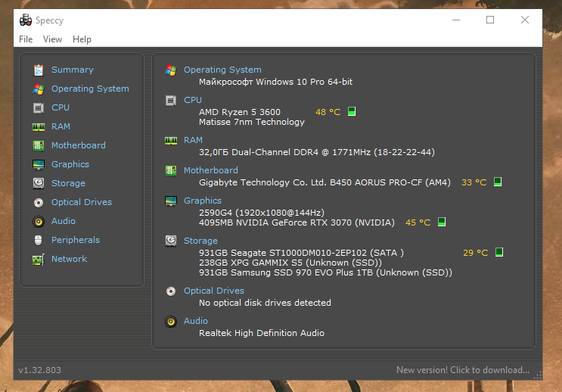
Task: Maximize the Speccy window
Action: [490, 20]
